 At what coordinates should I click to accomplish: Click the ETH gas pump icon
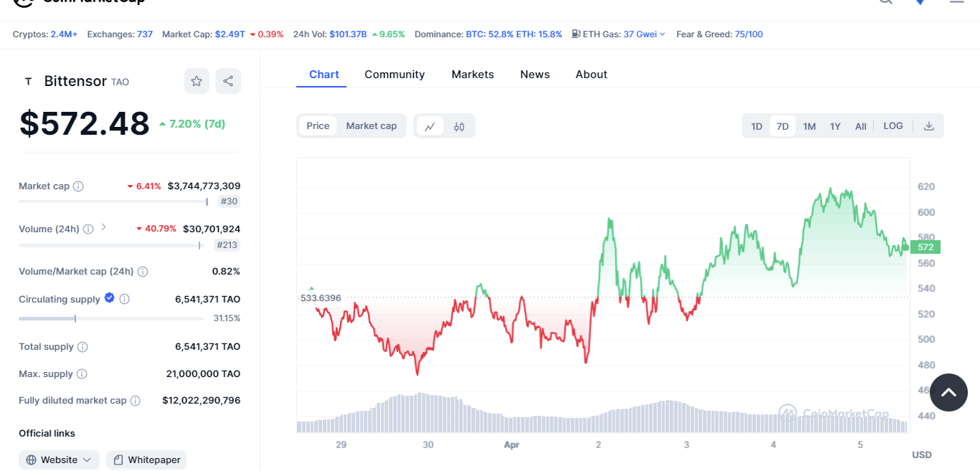click(576, 34)
